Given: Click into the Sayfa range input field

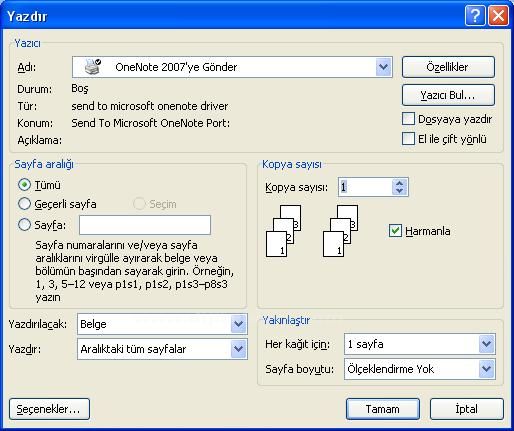Looking at the screenshot, I should (x=145, y=225).
